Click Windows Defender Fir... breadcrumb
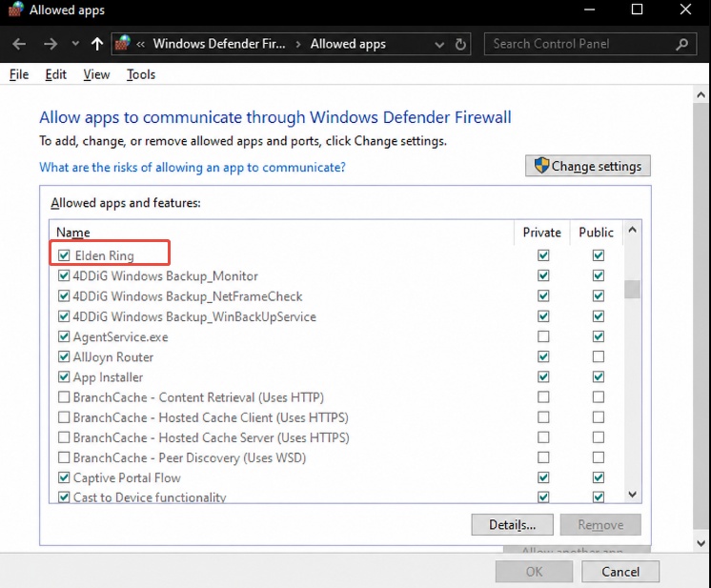The image size is (711, 588). click(219, 44)
